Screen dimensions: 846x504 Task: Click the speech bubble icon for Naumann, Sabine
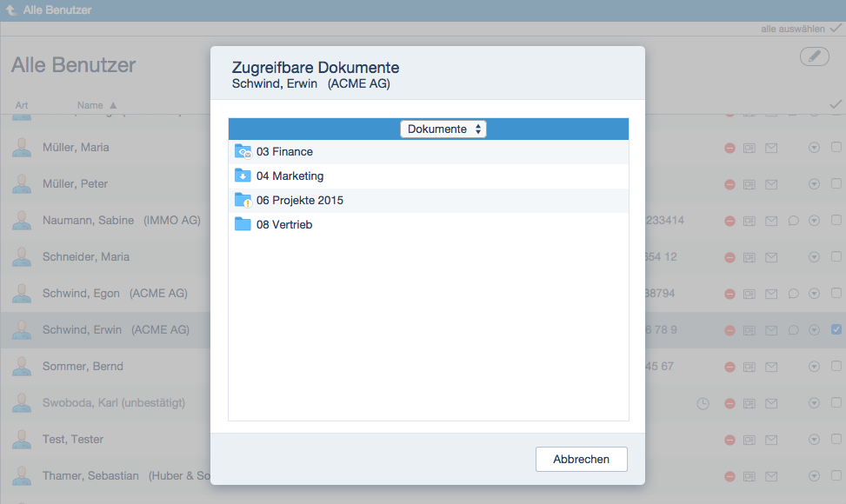(x=793, y=221)
